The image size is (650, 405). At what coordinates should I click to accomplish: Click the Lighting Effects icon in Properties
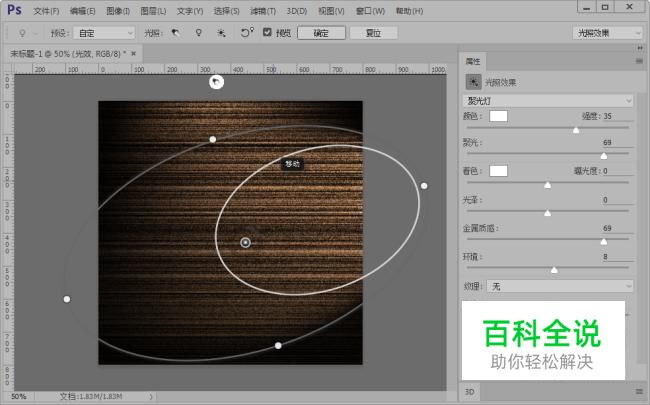473,82
